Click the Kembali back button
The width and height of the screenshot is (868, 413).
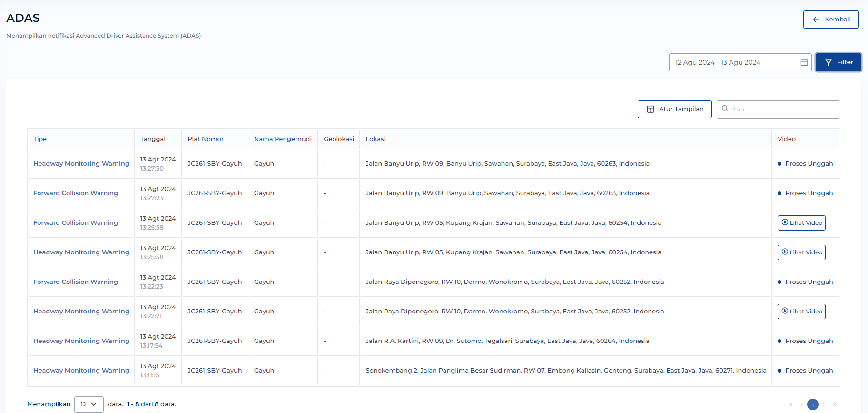pyautogui.click(x=831, y=20)
